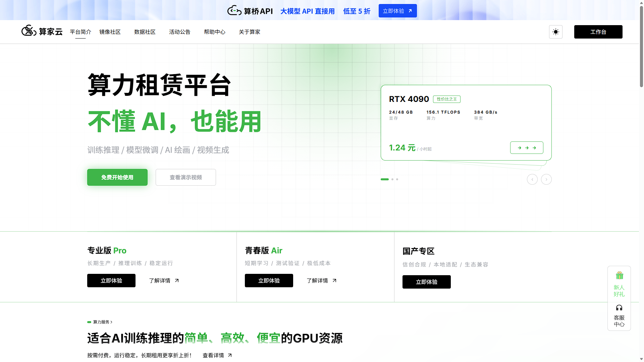Screen dimensions: 644x362
Task: Click 了解详情 under 专业版 Pro
Action: [x=164, y=281]
